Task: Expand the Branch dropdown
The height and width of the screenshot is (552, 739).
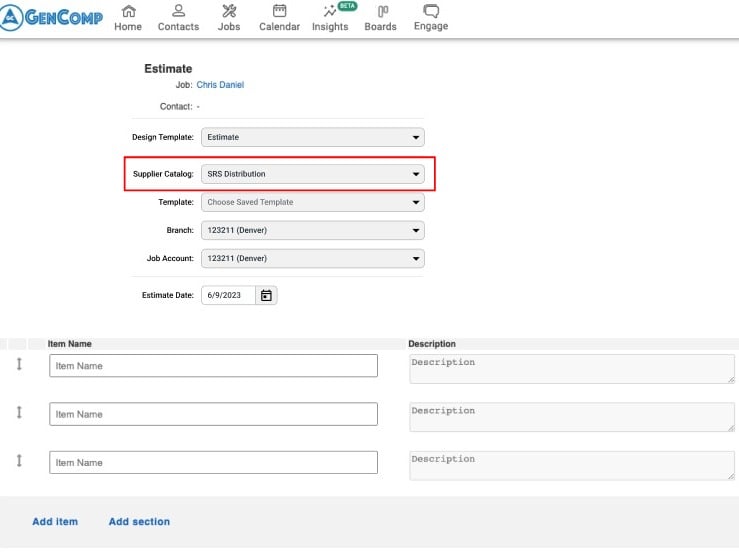Action: pos(312,230)
